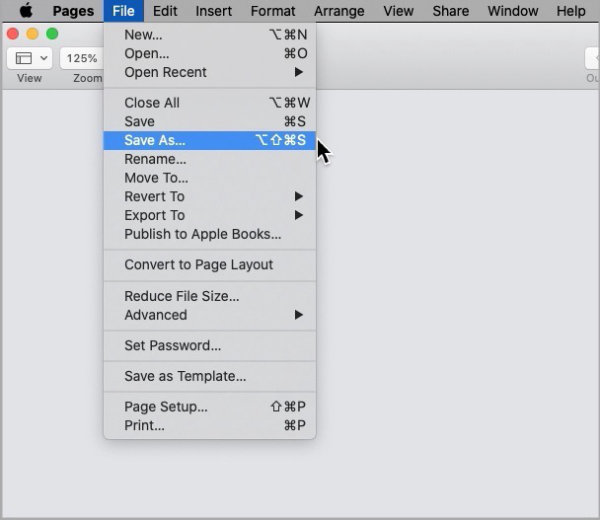Viewport: 600px width, 520px height.
Task: Open the View menu in menu bar
Action: [x=398, y=11]
